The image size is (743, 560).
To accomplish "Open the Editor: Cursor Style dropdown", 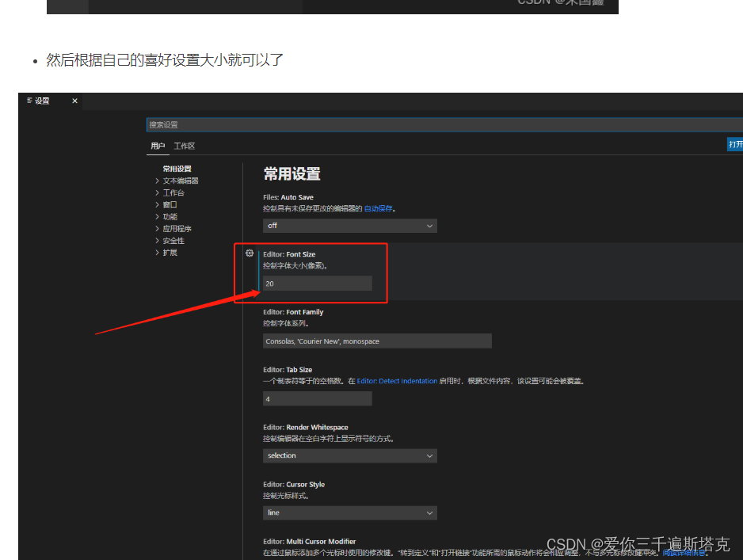I will click(x=349, y=512).
